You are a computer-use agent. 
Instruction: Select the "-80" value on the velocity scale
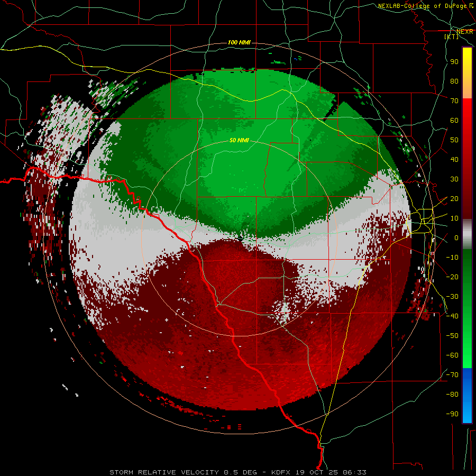(x=452, y=395)
